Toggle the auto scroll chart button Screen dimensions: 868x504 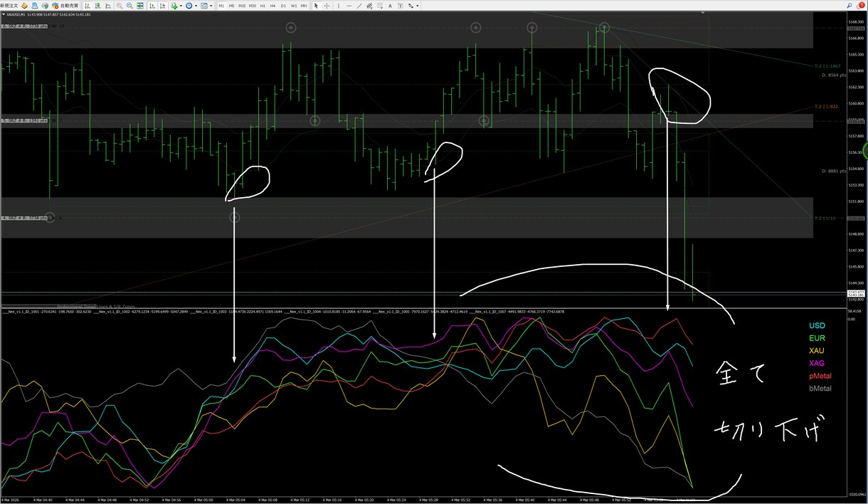pos(152,6)
